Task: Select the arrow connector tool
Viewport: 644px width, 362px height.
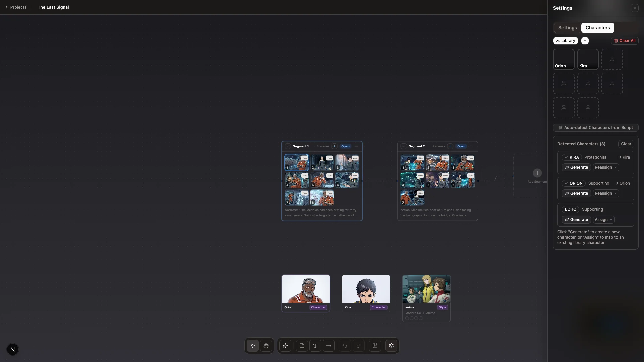Action: pyautogui.click(x=329, y=346)
